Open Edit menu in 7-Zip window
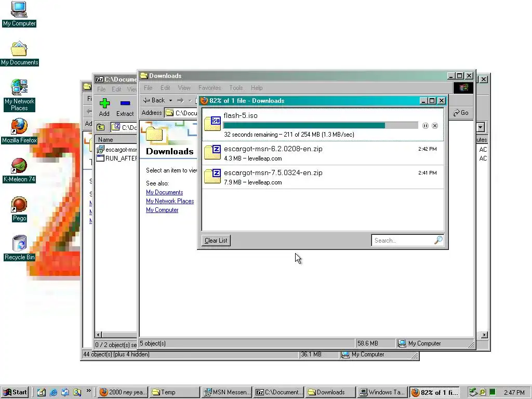The image size is (532, 399). (x=116, y=89)
